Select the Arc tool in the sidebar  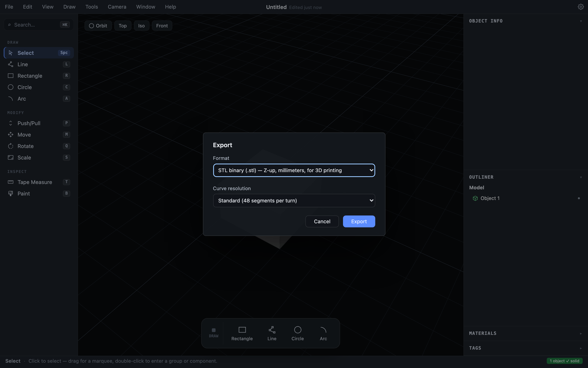(39, 99)
